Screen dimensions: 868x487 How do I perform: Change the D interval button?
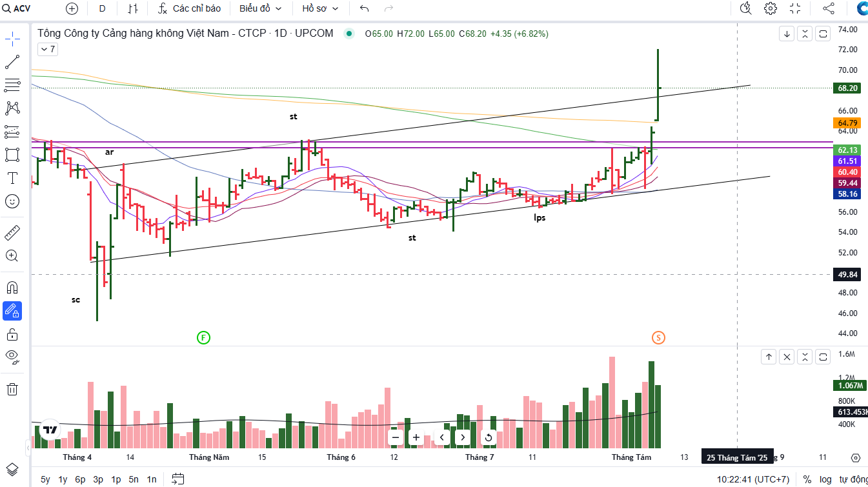pyautogui.click(x=103, y=8)
